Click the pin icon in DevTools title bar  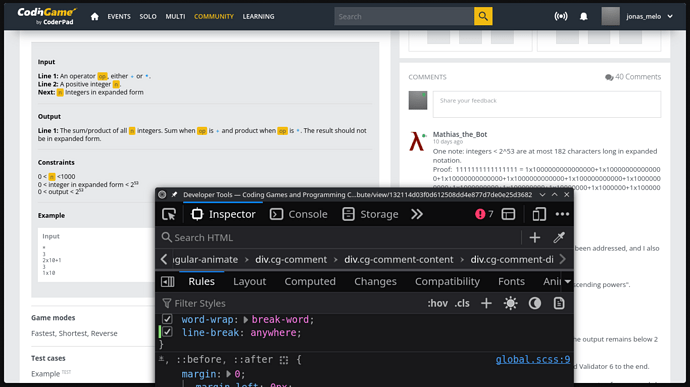tap(174, 195)
